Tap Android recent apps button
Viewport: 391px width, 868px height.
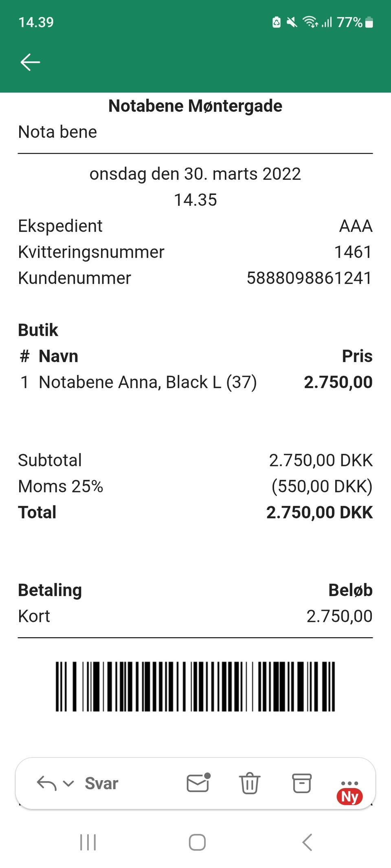[x=88, y=842]
